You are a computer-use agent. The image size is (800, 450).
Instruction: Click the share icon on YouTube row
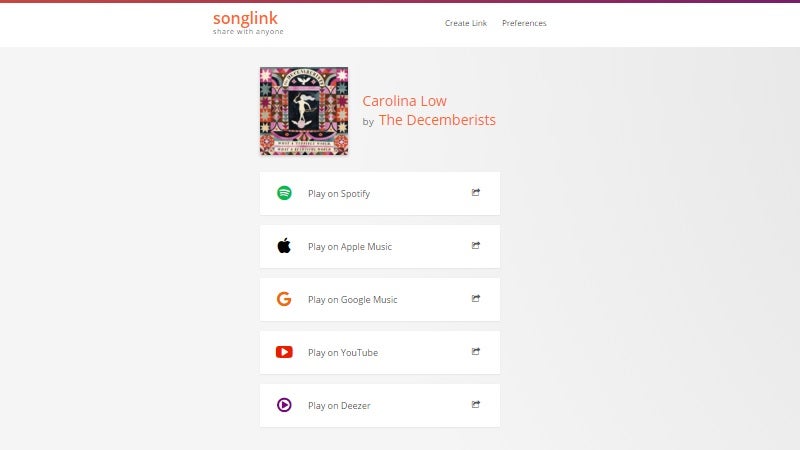point(476,352)
